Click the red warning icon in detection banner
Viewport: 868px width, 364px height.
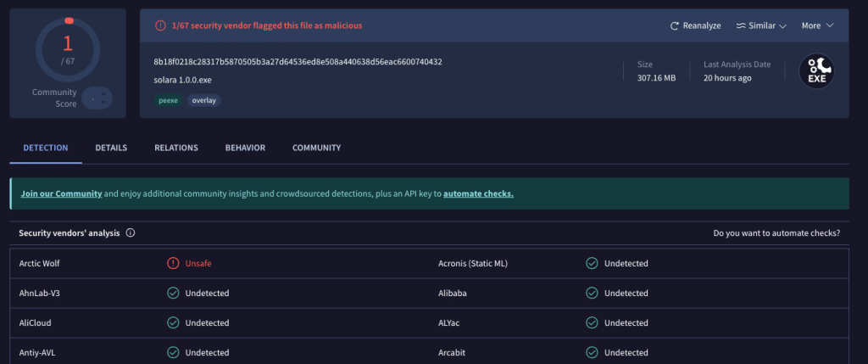[x=160, y=25]
